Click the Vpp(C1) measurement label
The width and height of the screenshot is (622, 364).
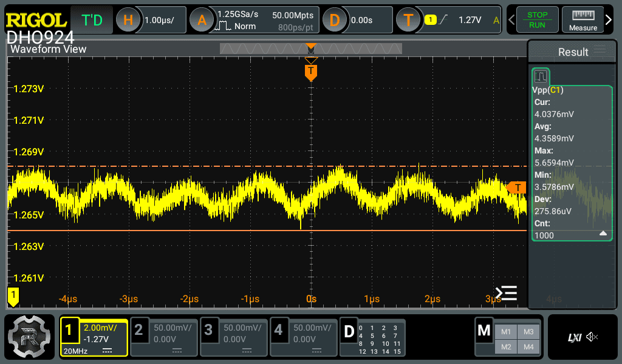547,90
